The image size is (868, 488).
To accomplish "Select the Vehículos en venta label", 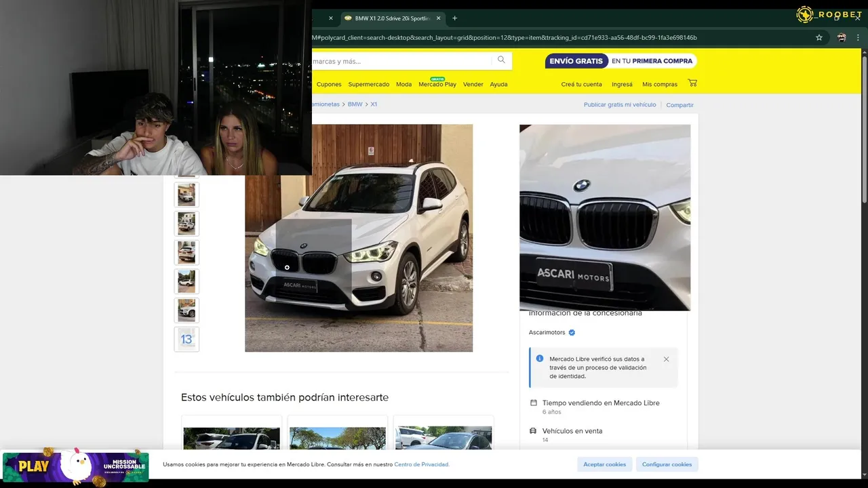I will click(x=572, y=431).
